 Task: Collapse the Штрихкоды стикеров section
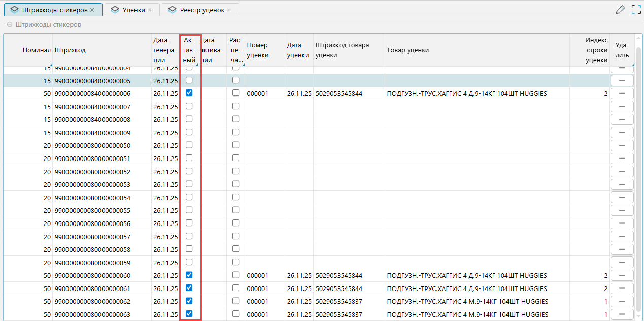[x=10, y=24]
